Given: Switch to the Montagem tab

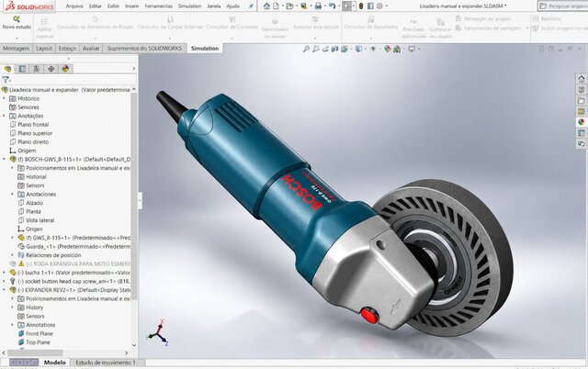Looking at the screenshot, I should coord(17,49).
